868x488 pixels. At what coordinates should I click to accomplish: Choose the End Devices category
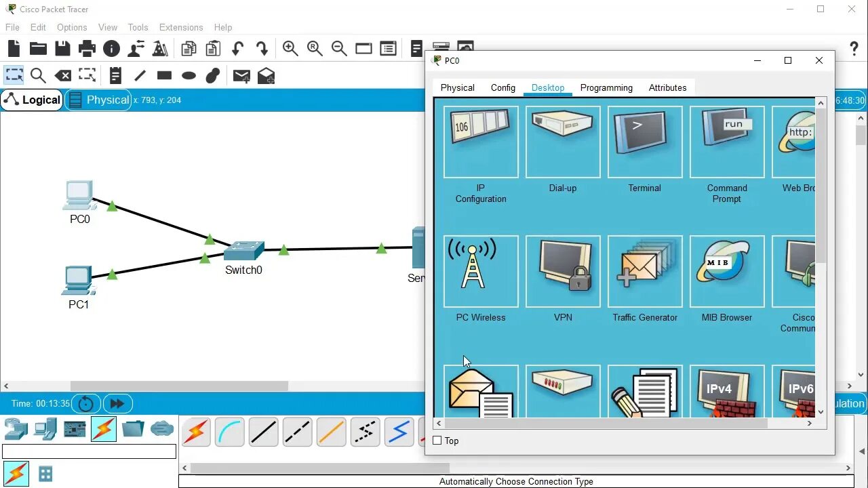tap(45, 429)
